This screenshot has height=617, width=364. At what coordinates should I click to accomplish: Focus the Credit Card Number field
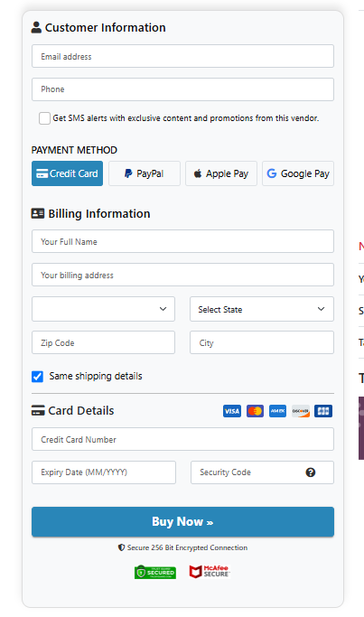pyautogui.click(x=183, y=439)
